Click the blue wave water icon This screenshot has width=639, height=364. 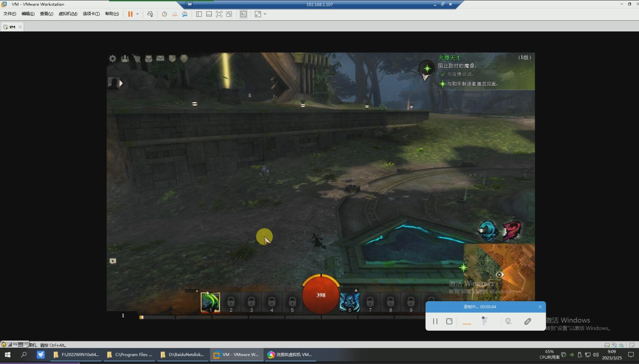(x=488, y=231)
